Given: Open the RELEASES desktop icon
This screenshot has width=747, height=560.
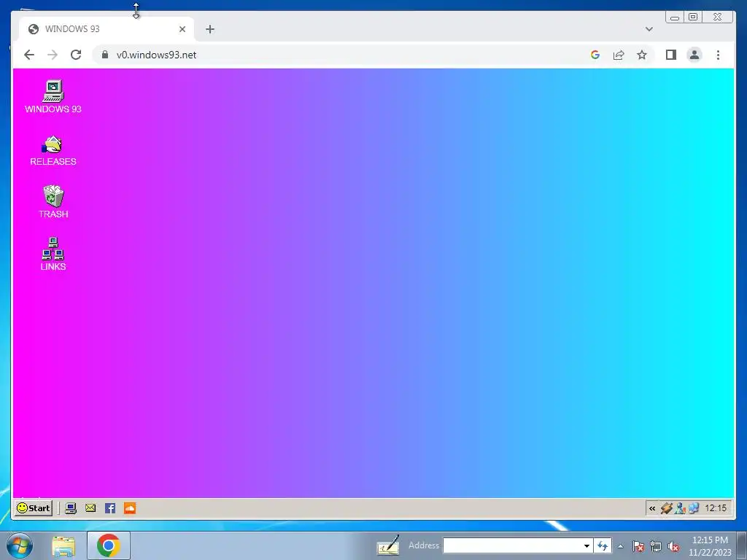Looking at the screenshot, I should click(53, 150).
